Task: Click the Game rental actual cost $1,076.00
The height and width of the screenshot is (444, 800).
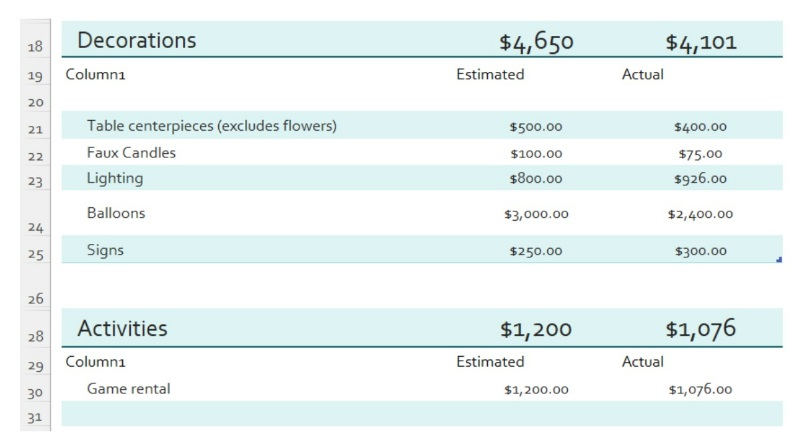Action: coord(700,389)
